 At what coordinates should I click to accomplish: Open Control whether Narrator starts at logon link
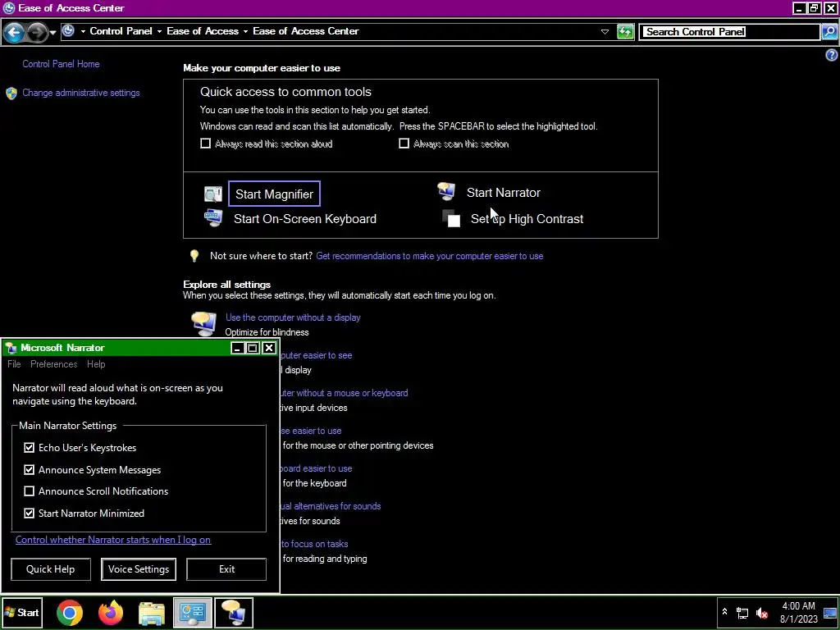coord(113,540)
